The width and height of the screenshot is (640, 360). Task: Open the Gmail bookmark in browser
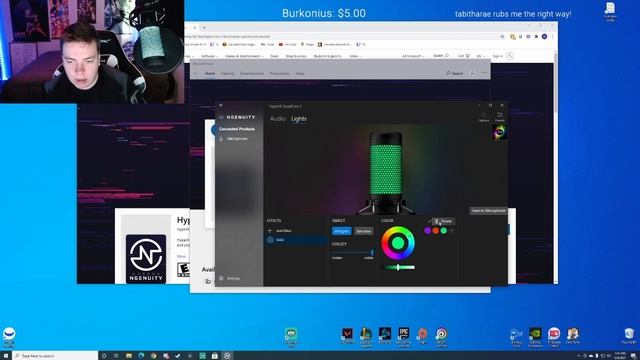tap(268, 44)
